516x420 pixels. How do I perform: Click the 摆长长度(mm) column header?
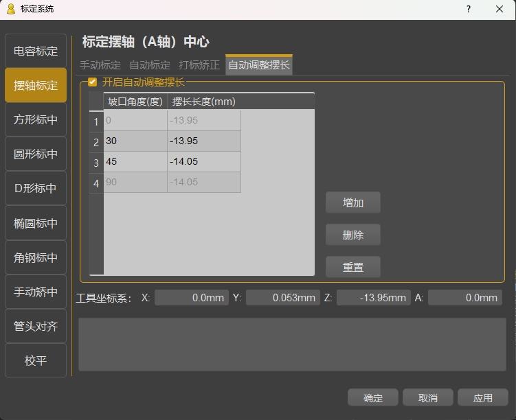click(204, 102)
